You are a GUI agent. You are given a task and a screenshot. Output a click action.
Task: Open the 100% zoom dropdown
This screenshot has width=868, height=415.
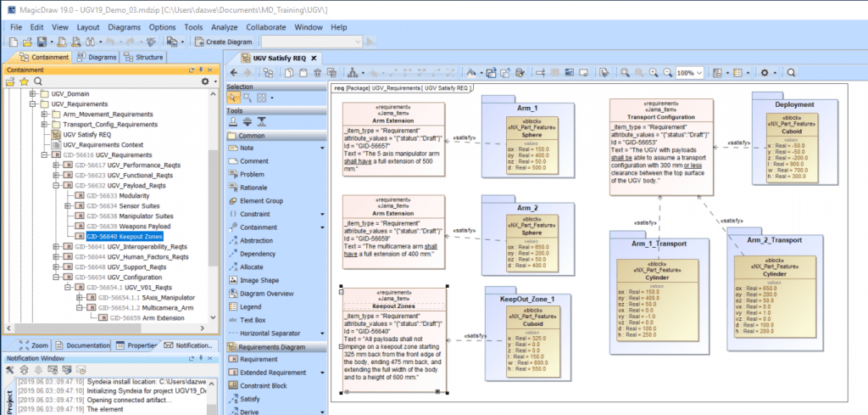[x=699, y=74]
